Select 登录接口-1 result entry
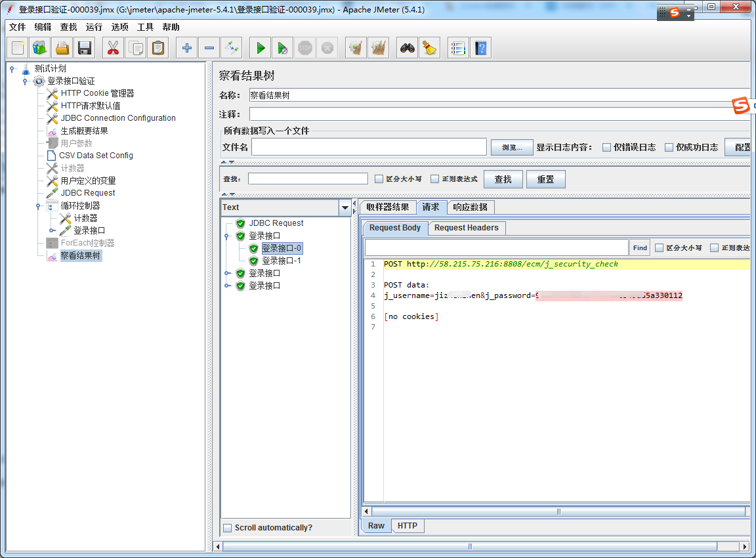756x558 pixels. click(281, 261)
